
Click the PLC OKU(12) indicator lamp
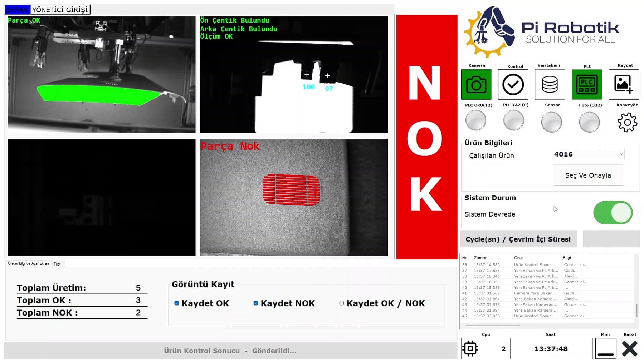[476, 120]
